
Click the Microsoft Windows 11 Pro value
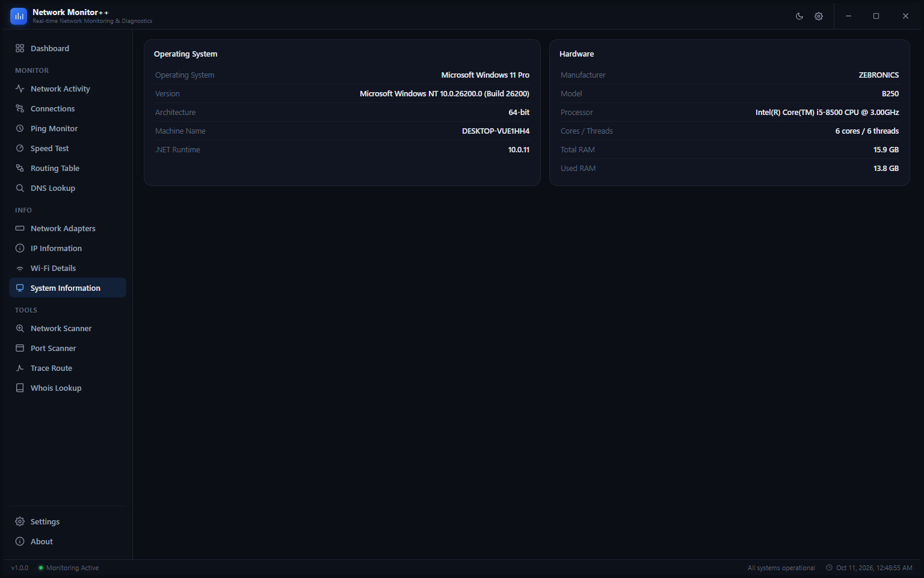click(485, 75)
